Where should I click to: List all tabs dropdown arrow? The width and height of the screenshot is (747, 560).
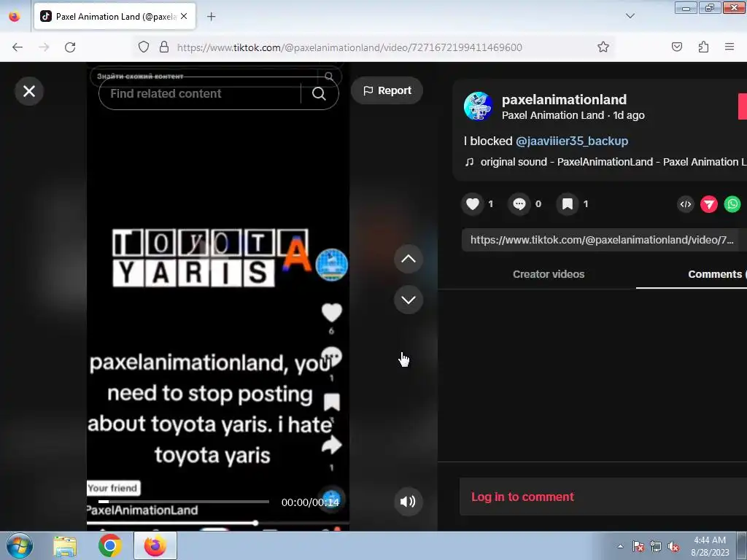click(630, 16)
